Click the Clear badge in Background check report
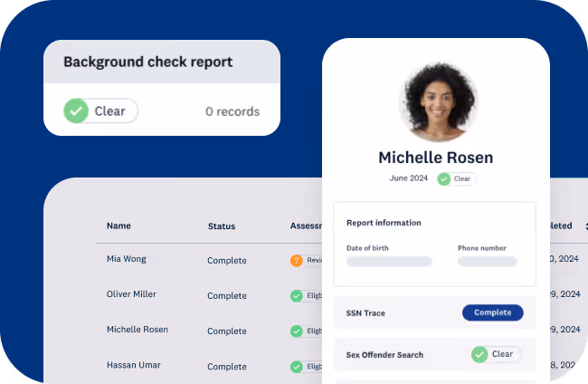 tap(101, 110)
